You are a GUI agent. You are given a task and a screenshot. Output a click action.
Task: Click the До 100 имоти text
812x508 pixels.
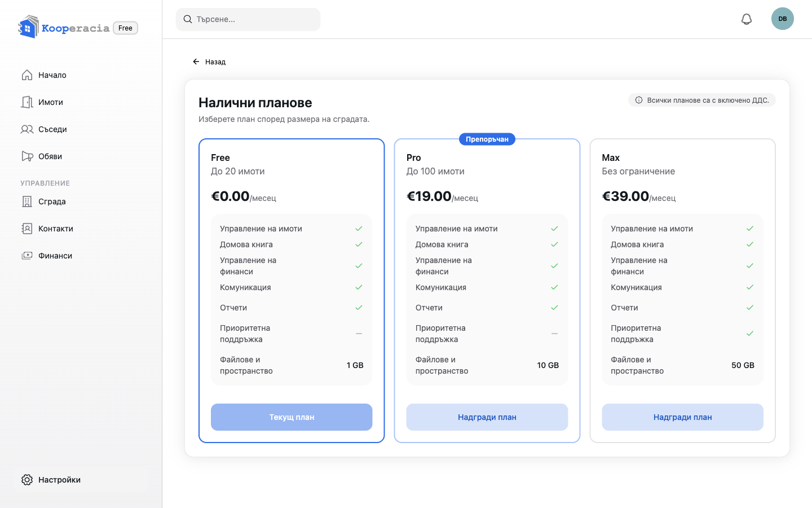pyautogui.click(x=435, y=171)
